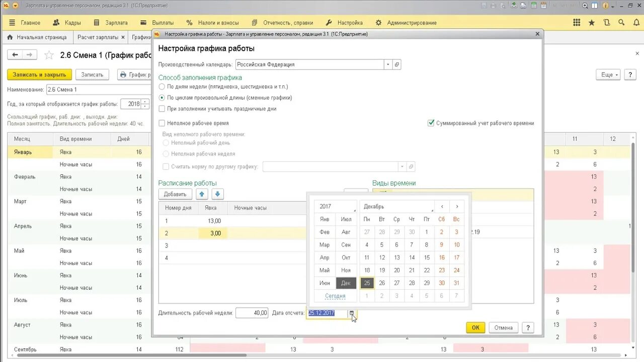Move the schedule row down with the blue arrow
This screenshot has width=644, height=362.
[x=218, y=194]
